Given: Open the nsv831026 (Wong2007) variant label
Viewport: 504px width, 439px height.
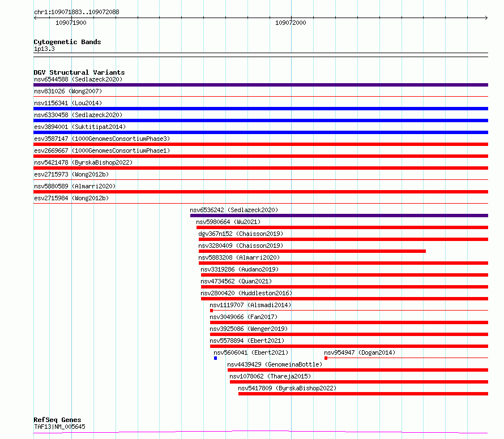Looking at the screenshot, I should point(68,91).
